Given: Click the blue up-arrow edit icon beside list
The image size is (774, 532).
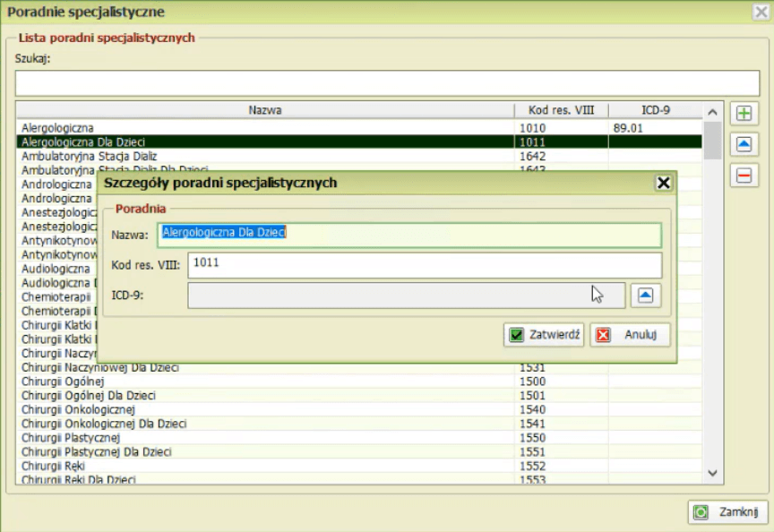Looking at the screenshot, I should pos(744,144).
